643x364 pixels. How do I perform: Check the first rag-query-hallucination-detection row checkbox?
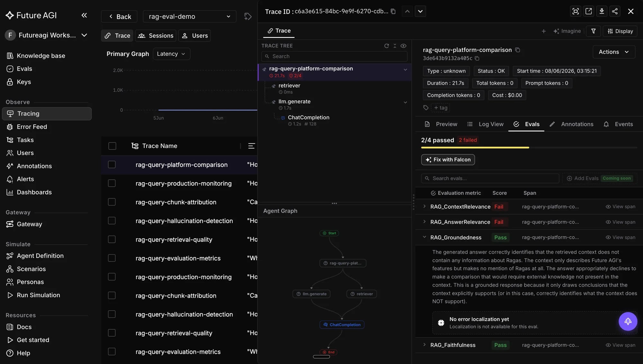112,221
